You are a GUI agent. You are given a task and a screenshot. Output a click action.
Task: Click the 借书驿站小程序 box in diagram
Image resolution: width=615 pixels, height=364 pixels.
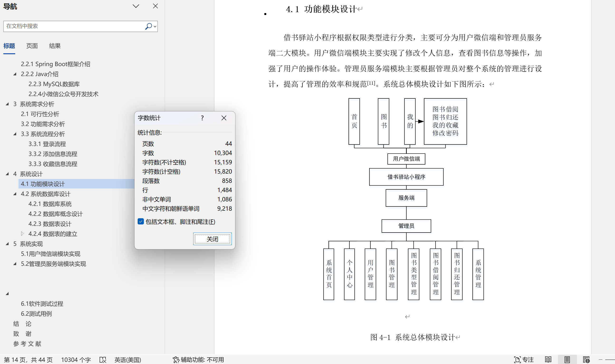point(406,177)
